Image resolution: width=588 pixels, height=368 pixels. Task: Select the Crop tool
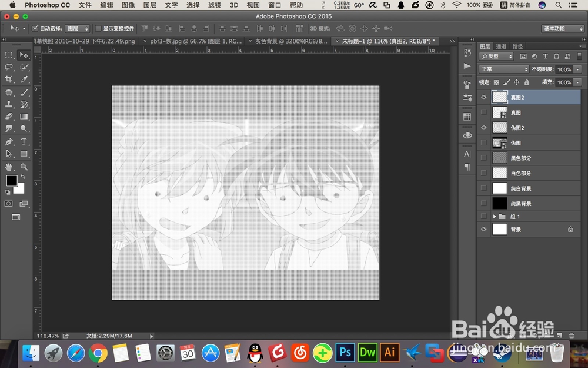click(9, 79)
